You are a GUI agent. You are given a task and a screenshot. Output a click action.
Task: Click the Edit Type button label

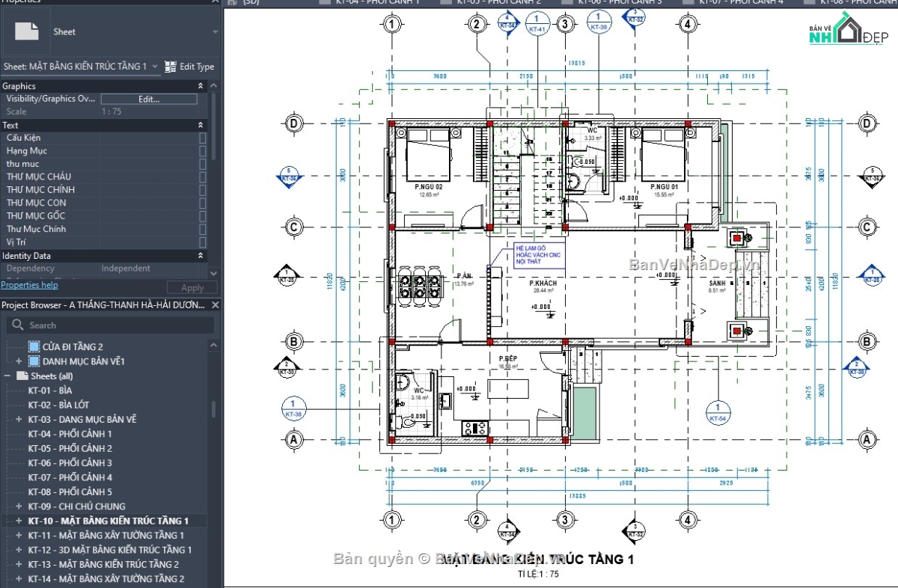click(x=197, y=67)
